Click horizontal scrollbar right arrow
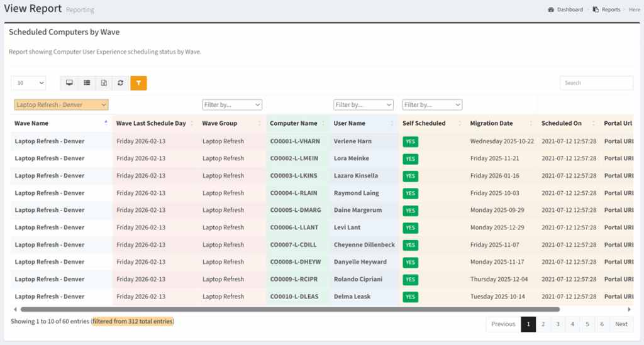644x345 pixels. click(x=629, y=309)
